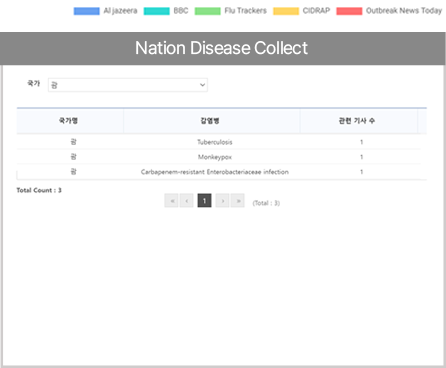Click the CIDRAP legend label
Screen dimensions: 446x368
(316, 11)
